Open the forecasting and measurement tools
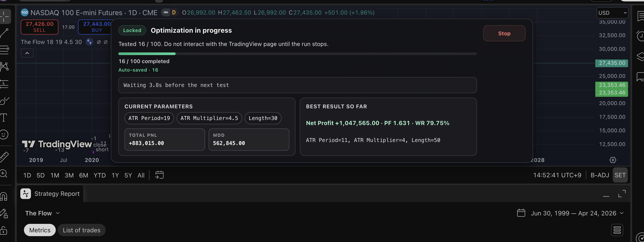The height and width of the screenshot is (242, 644). pyautogui.click(x=4, y=83)
